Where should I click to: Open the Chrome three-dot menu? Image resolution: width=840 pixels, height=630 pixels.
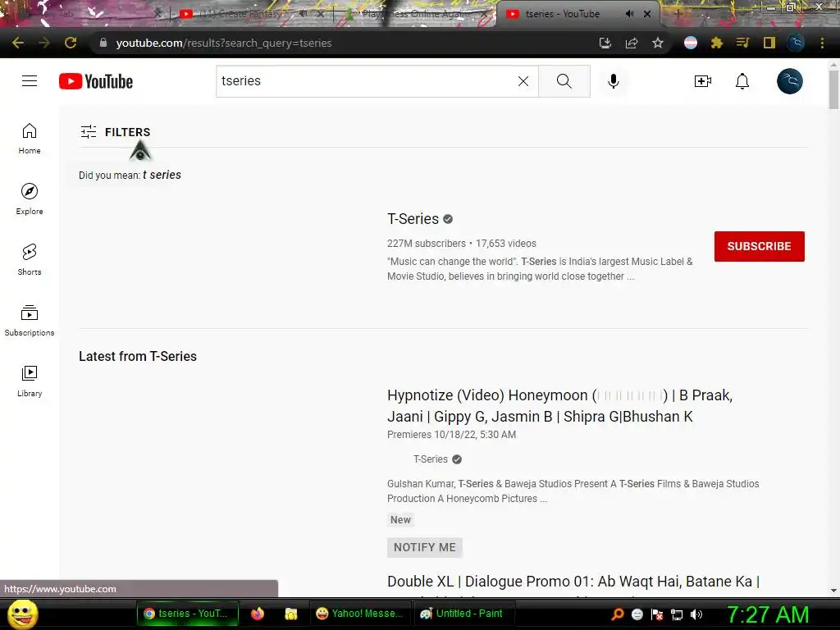[822, 43]
